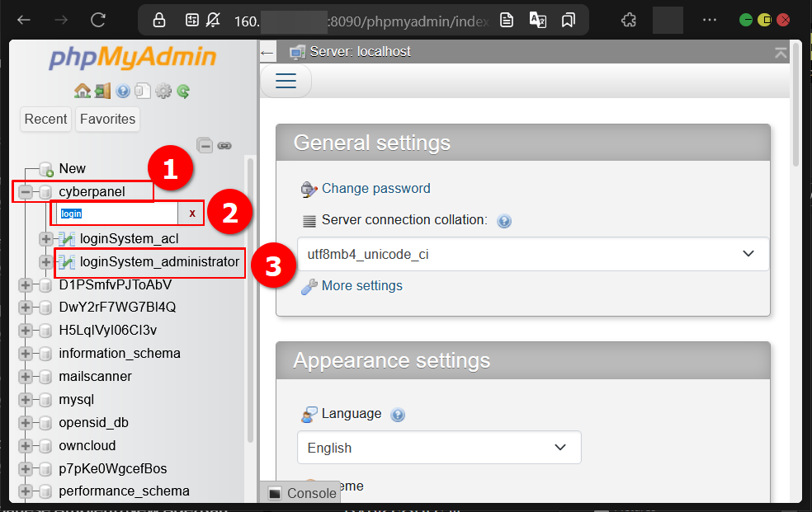Screen dimensions: 812x512
Task: Select loginSystem_administrator table
Action: coord(159,261)
